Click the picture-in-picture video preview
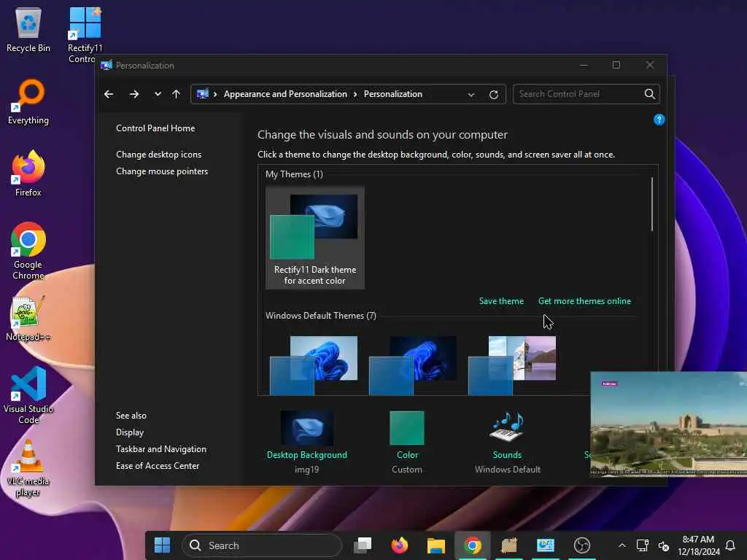747x560 pixels. pos(668,424)
